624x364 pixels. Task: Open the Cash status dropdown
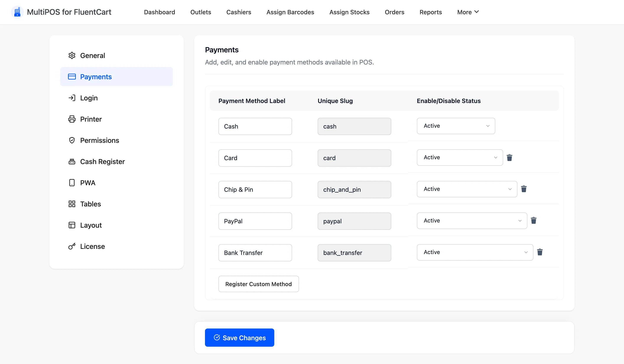[456, 126]
